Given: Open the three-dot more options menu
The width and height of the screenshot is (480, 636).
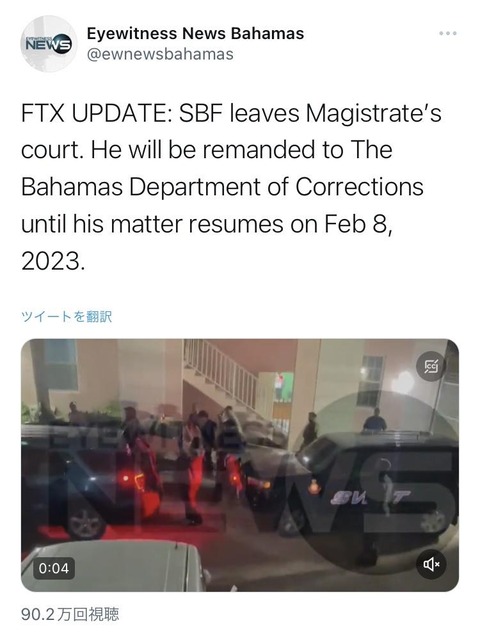Looking at the screenshot, I should pyautogui.click(x=448, y=33).
